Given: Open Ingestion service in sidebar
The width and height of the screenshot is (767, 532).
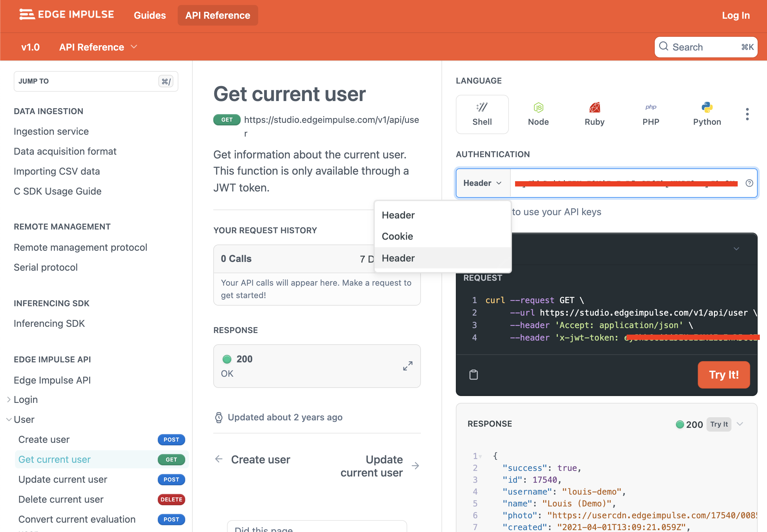Looking at the screenshot, I should pyautogui.click(x=51, y=131).
